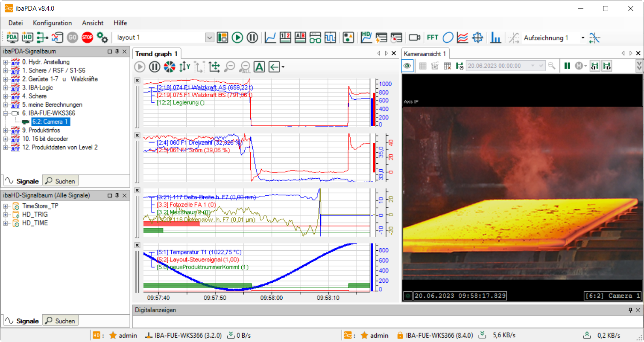Toggle the eye icon in camera view
Viewport: 644px width, 342px height.
click(x=407, y=66)
